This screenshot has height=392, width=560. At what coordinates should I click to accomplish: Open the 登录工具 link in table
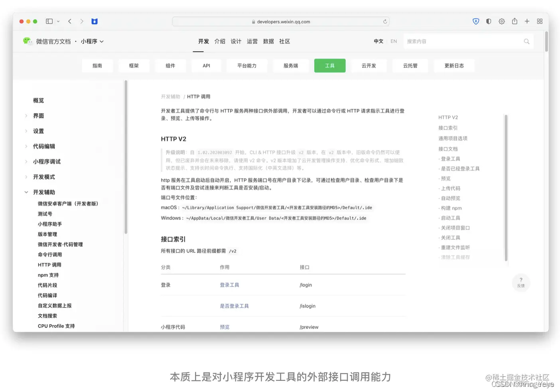(x=229, y=285)
